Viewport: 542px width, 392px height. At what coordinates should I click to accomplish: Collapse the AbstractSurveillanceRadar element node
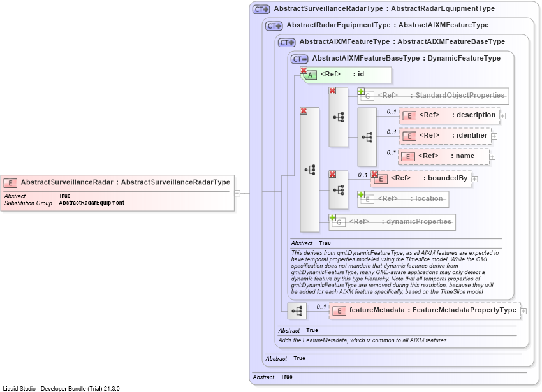click(x=237, y=193)
